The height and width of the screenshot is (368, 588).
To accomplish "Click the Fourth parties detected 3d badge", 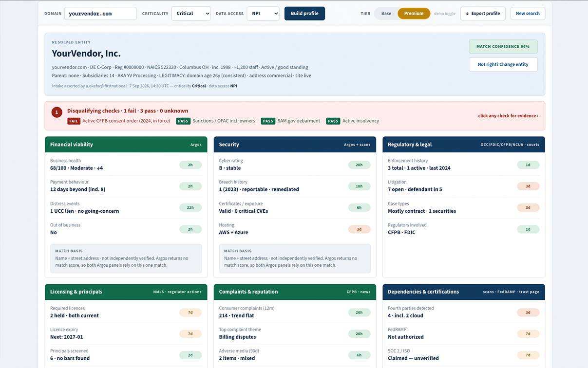I will (528, 312).
